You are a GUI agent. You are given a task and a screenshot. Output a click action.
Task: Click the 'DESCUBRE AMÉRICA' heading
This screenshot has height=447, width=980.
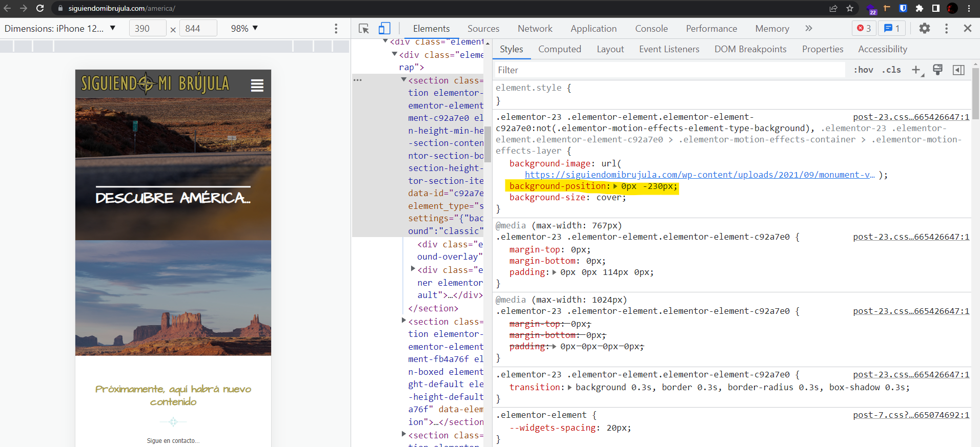click(x=173, y=198)
